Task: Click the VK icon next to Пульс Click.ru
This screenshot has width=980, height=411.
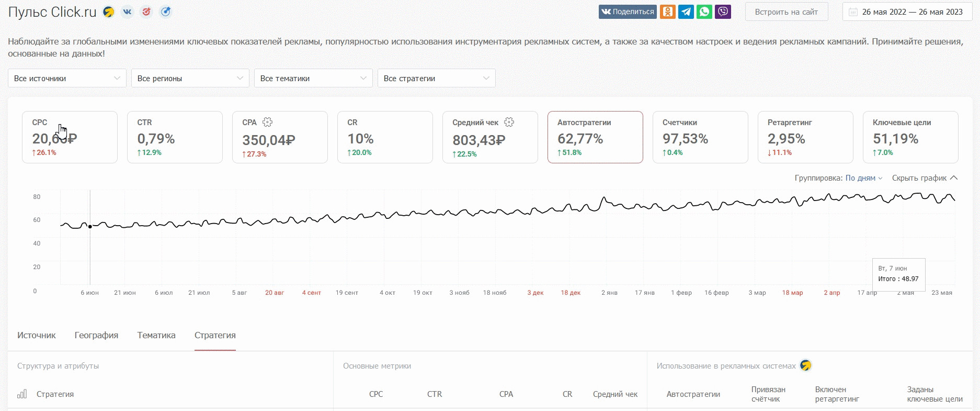Action: [128, 12]
